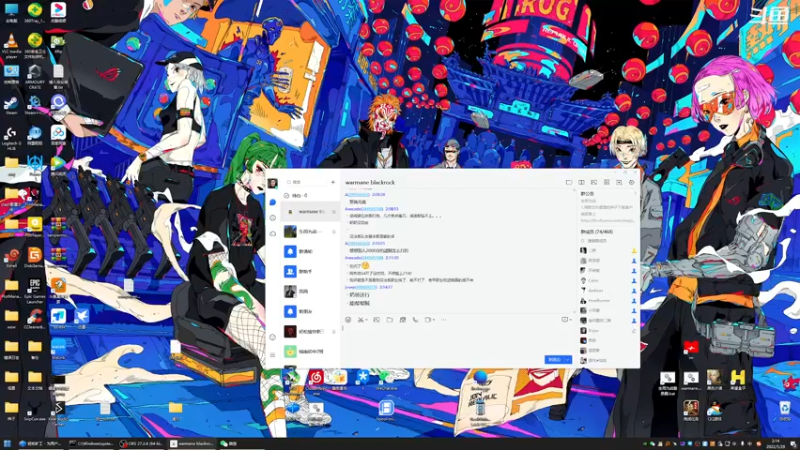Viewport: 800px width, 450px height.
Task: Open the grid apps icon in chat header
Action: [607, 182]
